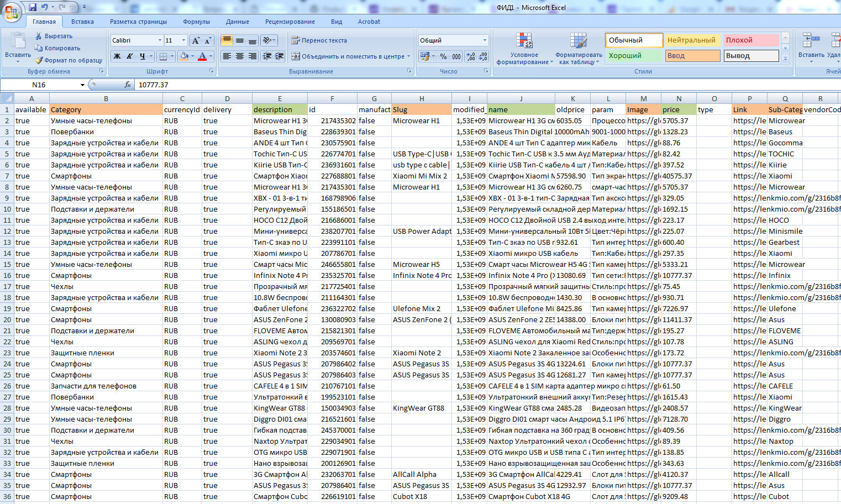Increase decimal places
841x504 pixels.
click(470, 56)
